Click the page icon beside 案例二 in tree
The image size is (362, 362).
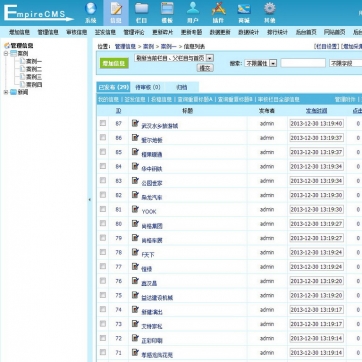22,69
